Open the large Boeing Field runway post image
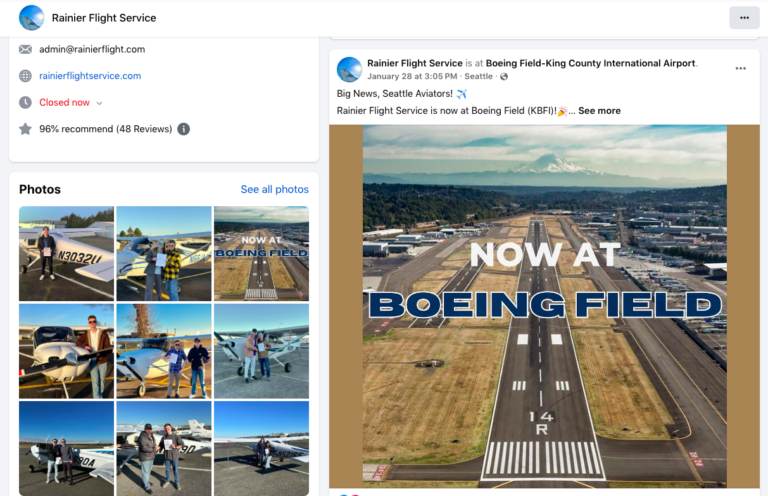This screenshot has height=496, width=768. 544,305
